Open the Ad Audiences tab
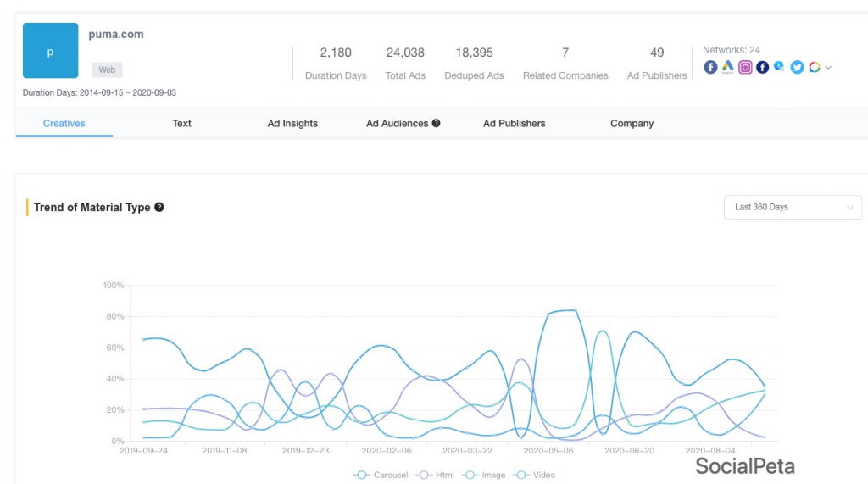 [x=397, y=124]
